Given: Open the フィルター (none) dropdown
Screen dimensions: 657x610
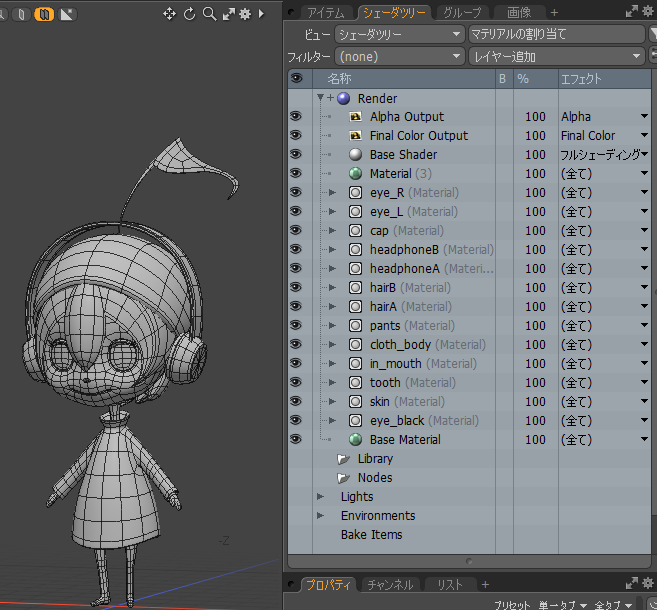Looking at the screenshot, I should click(x=400, y=57).
